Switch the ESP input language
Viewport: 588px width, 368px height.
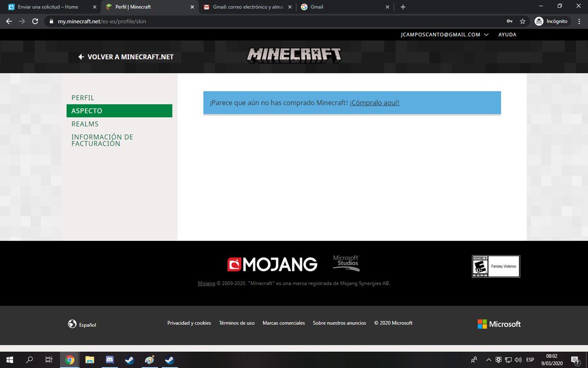(x=530, y=360)
